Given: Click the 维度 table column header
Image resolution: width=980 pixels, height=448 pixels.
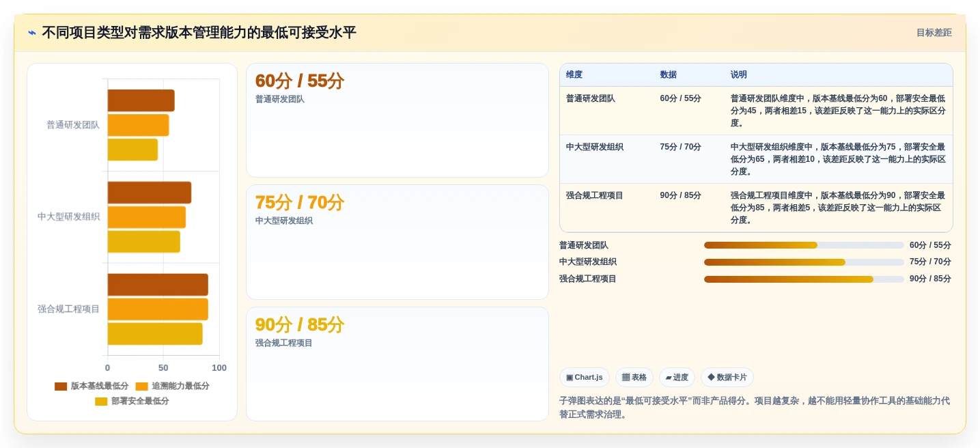Looking at the screenshot, I should 574,75.
